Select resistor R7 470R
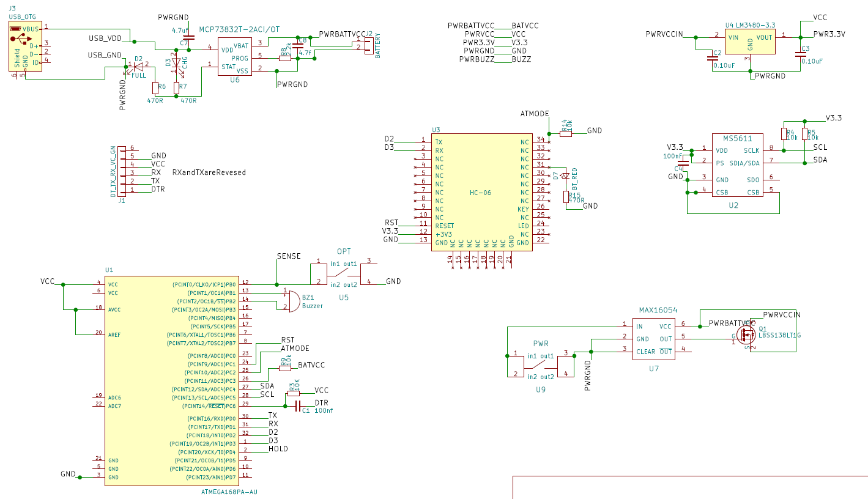The height and width of the screenshot is (499, 868). (176, 88)
